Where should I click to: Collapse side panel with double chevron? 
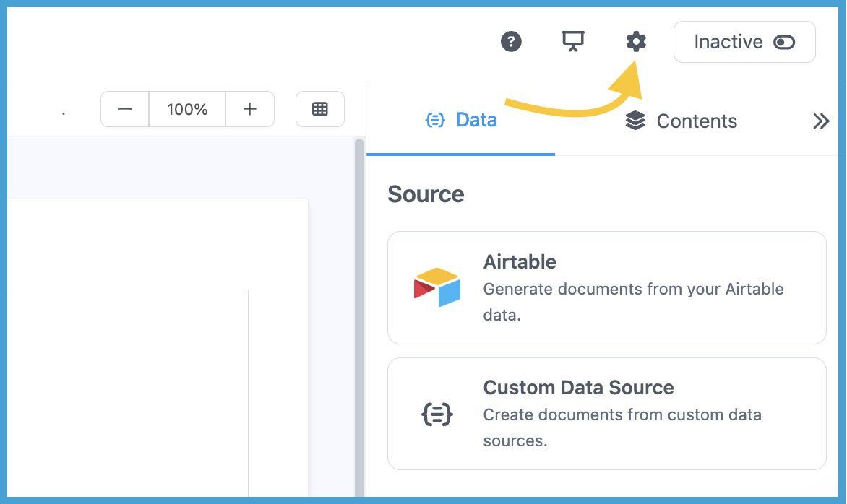(x=820, y=121)
